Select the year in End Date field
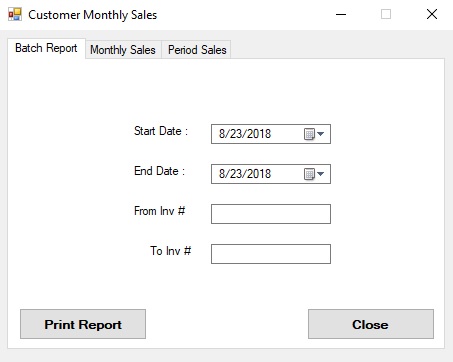Image resolution: width=453 pixels, height=362 pixels. click(259, 174)
